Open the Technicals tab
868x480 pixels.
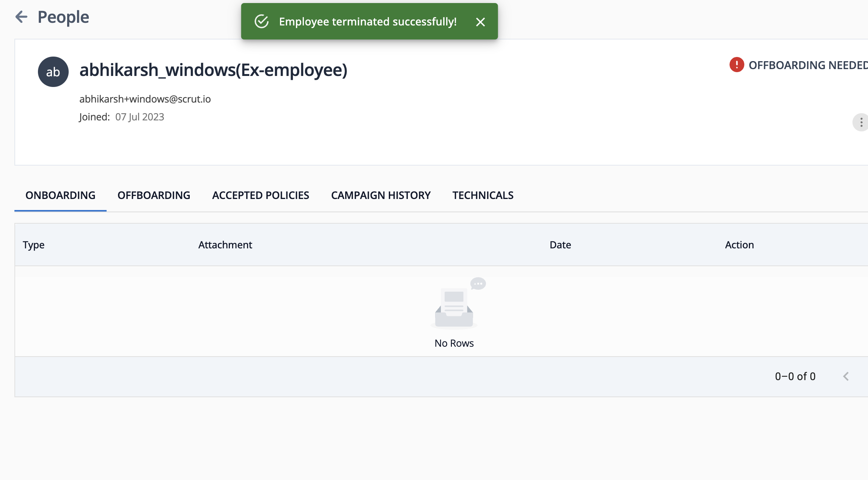(483, 195)
